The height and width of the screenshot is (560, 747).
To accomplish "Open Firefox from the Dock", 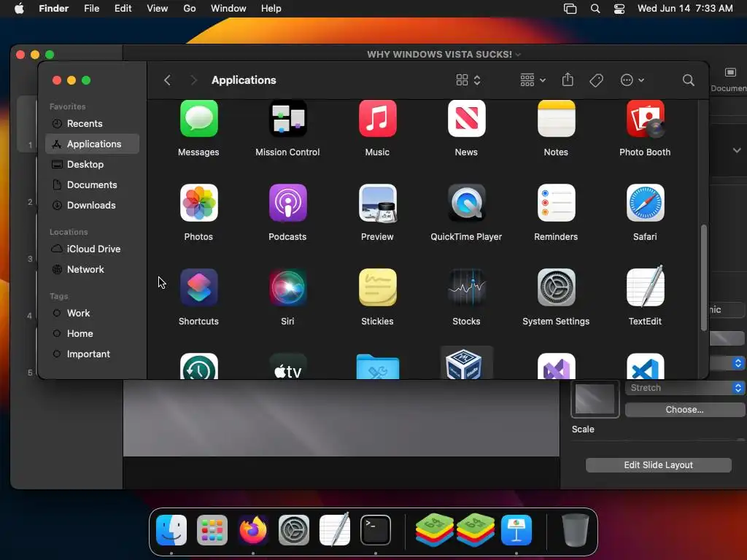I will [253, 530].
